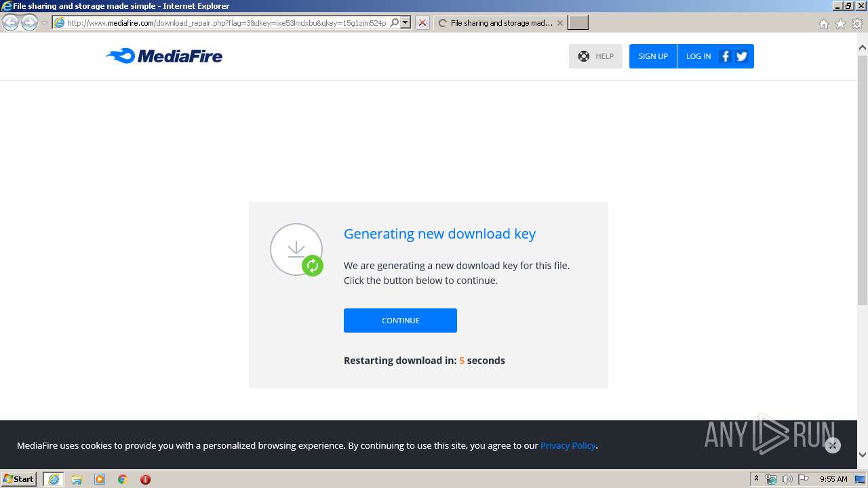Click the clock showing 9:55 AM
Viewport: 868px width, 488px height.
(833, 479)
